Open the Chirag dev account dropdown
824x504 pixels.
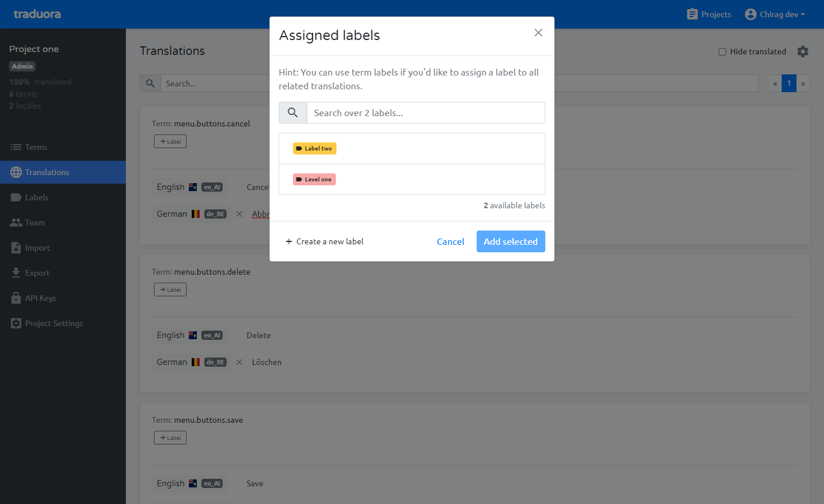[x=775, y=14]
